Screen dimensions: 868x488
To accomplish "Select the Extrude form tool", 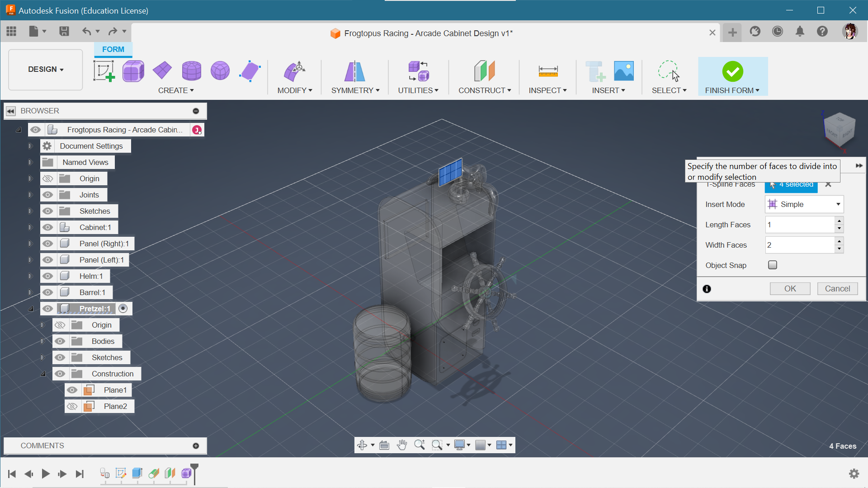I will pyautogui.click(x=250, y=71).
